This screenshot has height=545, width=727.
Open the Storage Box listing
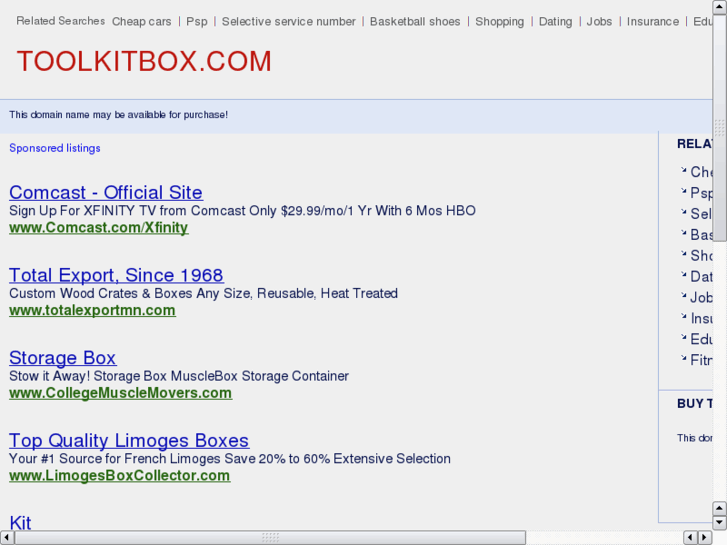(63, 358)
